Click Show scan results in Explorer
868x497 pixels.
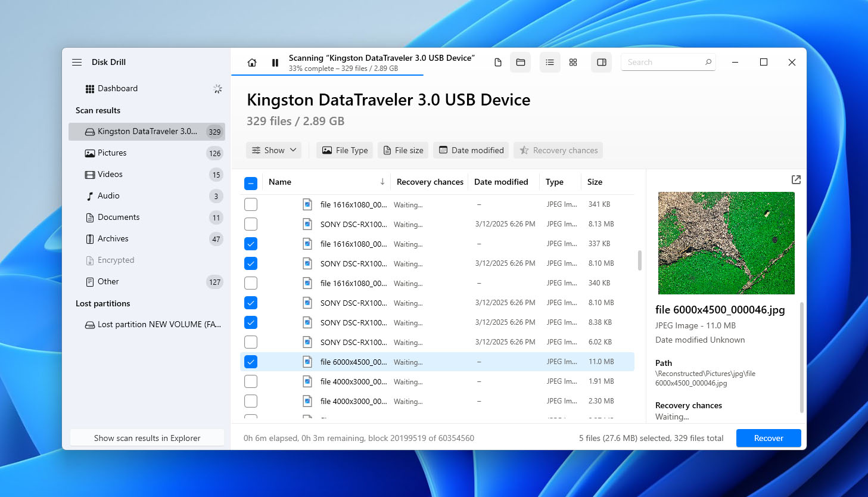pos(147,438)
